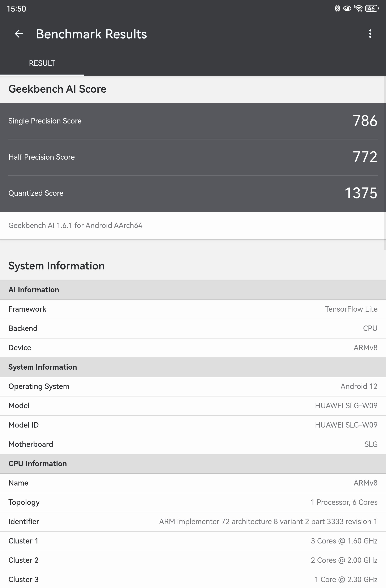386x588 pixels.
Task: Select the Single Precision Score row
Action: click(193, 121)
